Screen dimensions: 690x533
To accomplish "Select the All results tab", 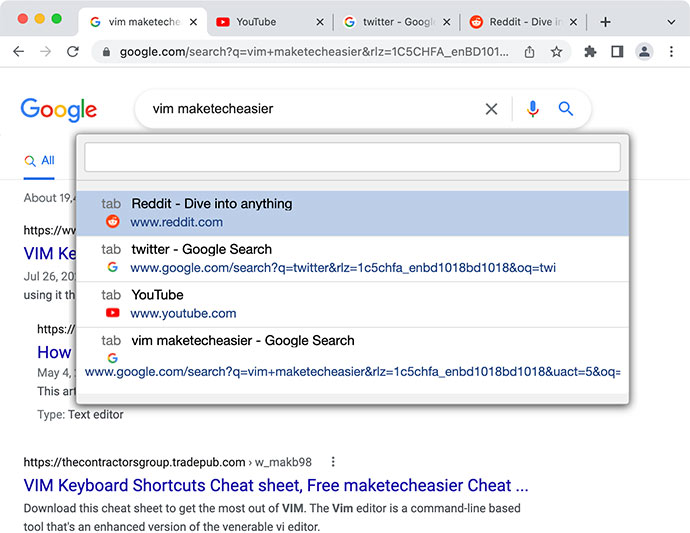I will tap(39, 161).
